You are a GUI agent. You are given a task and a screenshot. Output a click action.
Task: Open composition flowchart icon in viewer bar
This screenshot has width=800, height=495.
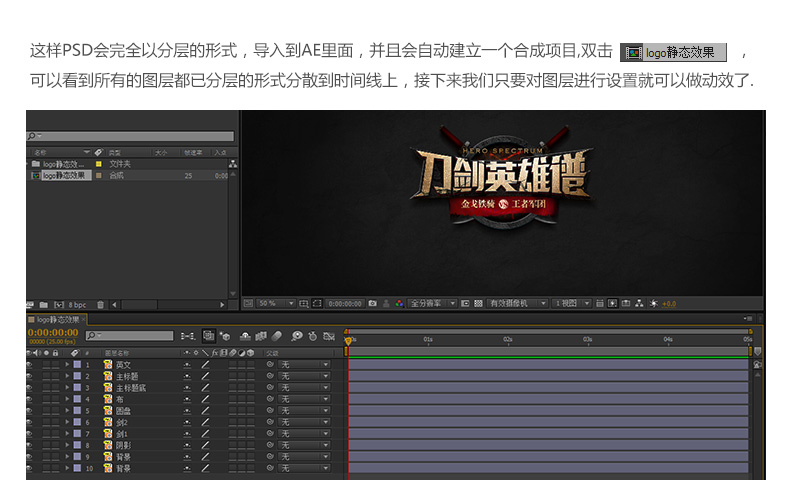(639, 303)
